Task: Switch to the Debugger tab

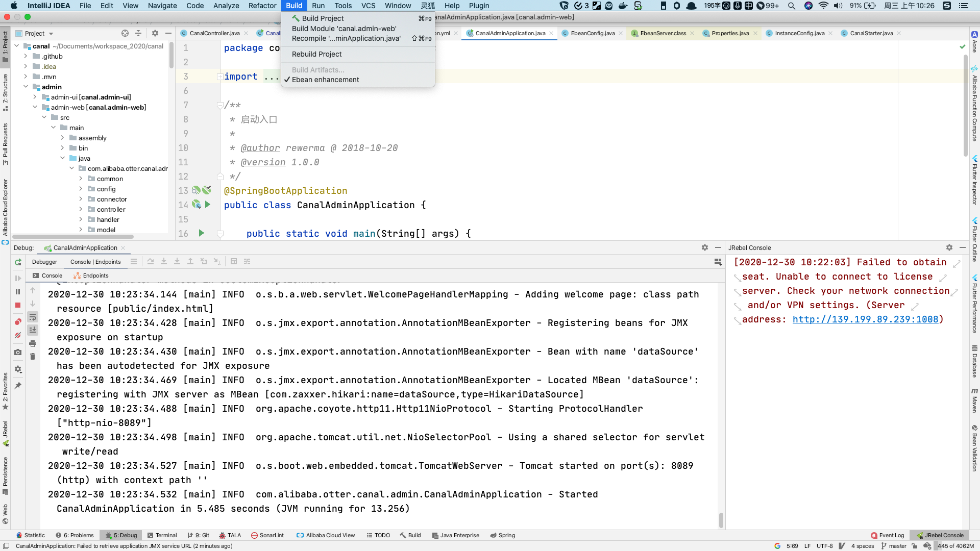Action: tap(44, 262)
